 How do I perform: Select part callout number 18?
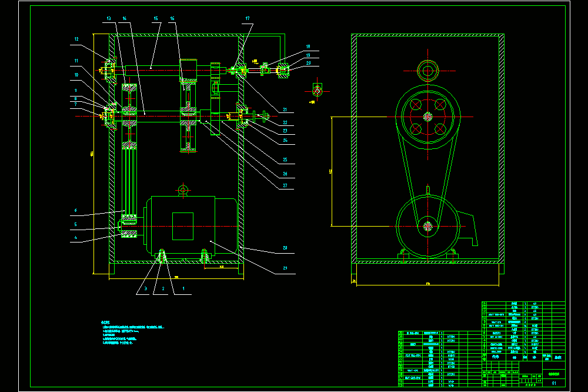coord(308,46)
